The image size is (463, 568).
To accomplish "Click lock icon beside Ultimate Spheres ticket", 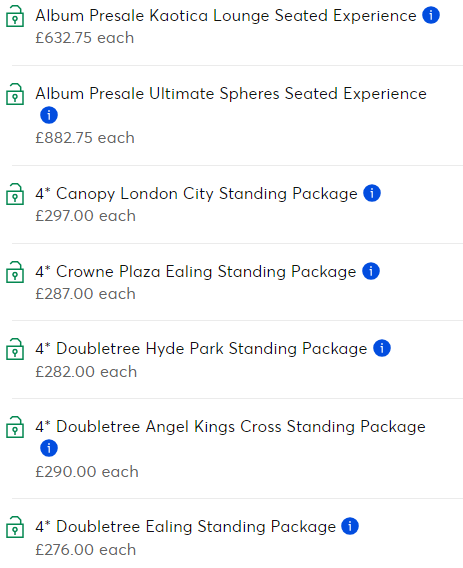I will click(15, 94).
